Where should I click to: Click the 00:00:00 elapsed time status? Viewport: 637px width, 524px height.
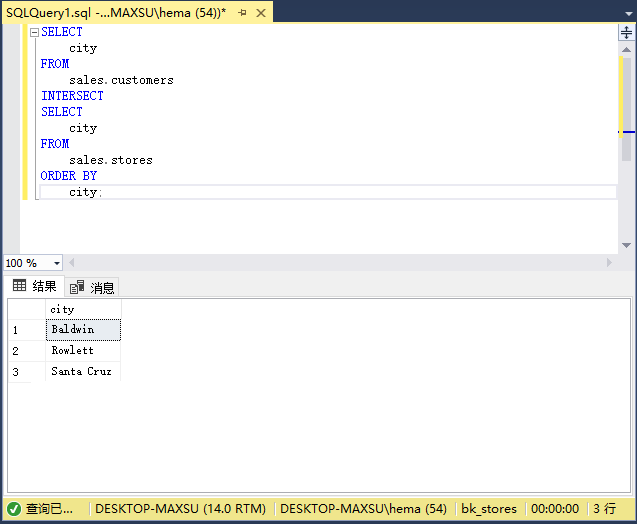coord(555,509)
